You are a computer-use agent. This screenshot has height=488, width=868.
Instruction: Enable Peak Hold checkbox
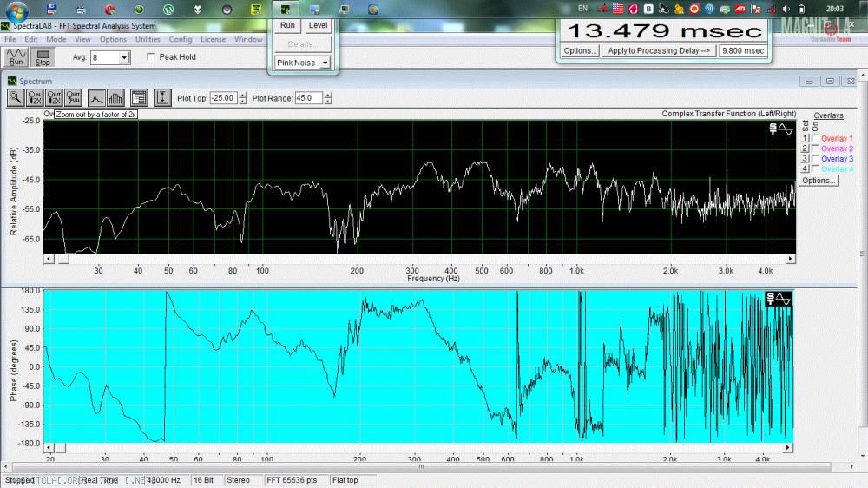[150, 56]
